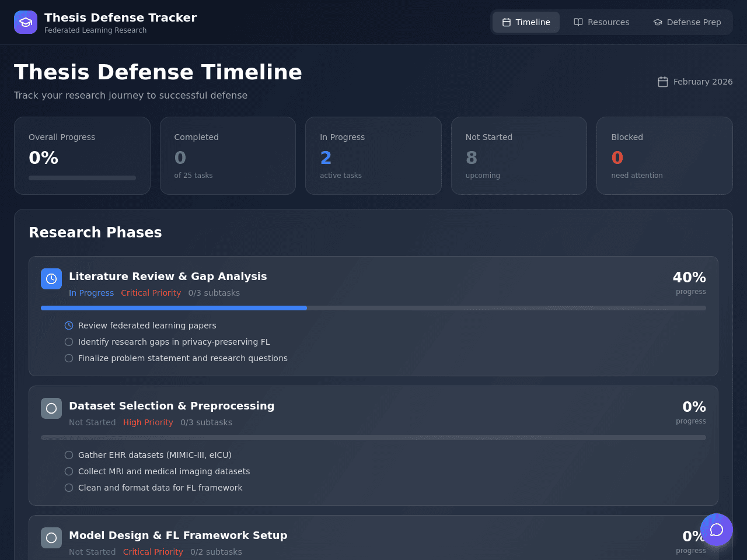This screenshot has width=747, height=560.
Task: Click the Critical Priority label under Literature Review
Action: (151, 293)
